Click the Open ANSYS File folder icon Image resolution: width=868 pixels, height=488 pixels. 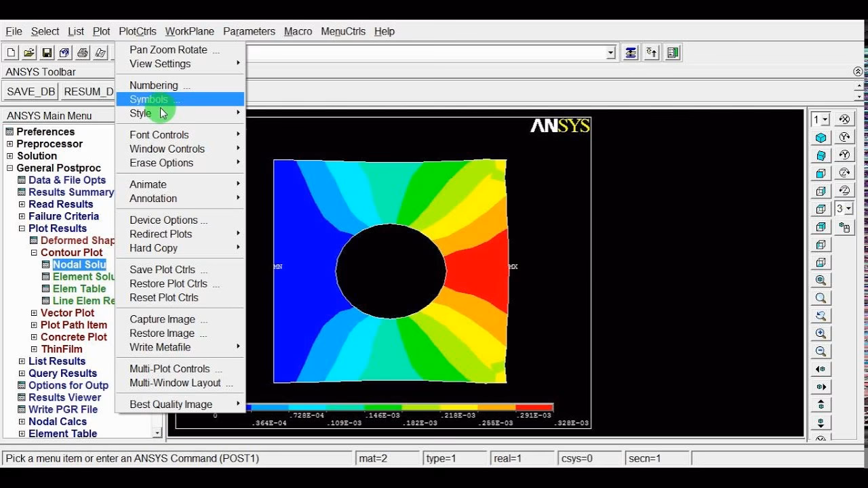pos(29,53)
